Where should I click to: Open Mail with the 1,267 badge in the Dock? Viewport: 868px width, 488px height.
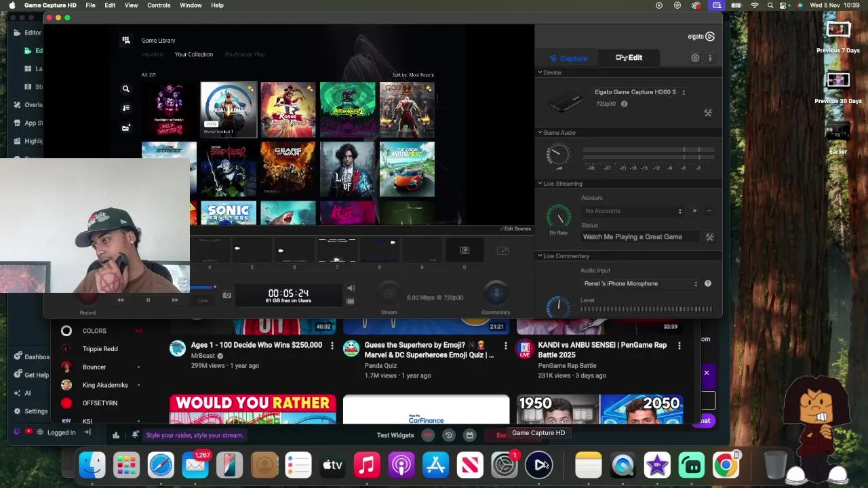(195, 465)
